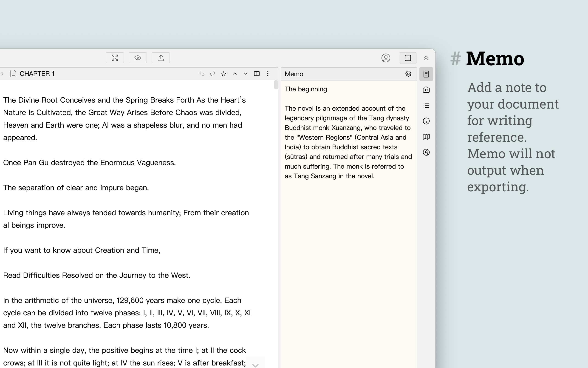The image size is (588, 368).
Task: Click the CHAPTER 1 document icon
Action: 13,74
